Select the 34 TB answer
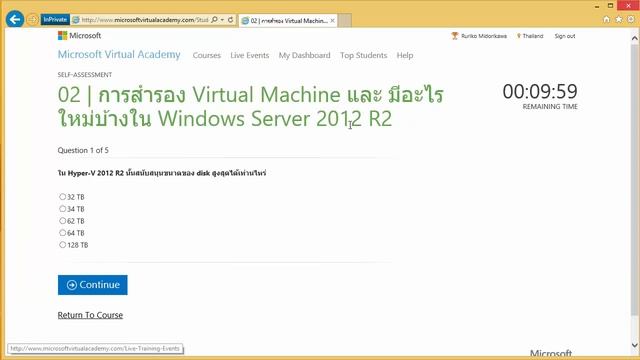The height and width of the screenshot is (360, 640). 62,209
